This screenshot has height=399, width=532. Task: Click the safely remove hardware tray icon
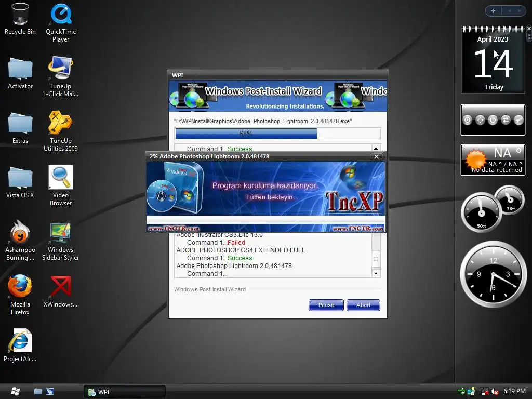coord(461,392)
